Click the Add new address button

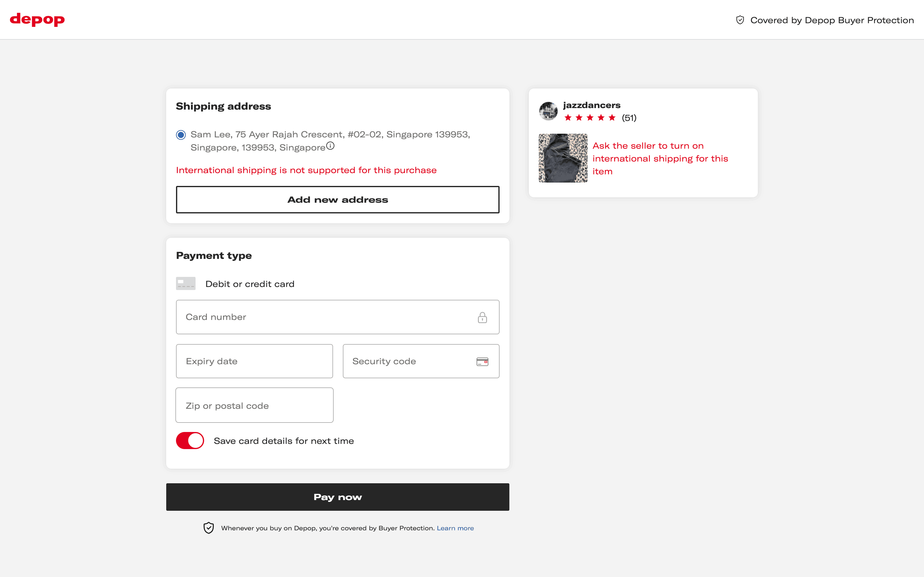pos(338,200)
